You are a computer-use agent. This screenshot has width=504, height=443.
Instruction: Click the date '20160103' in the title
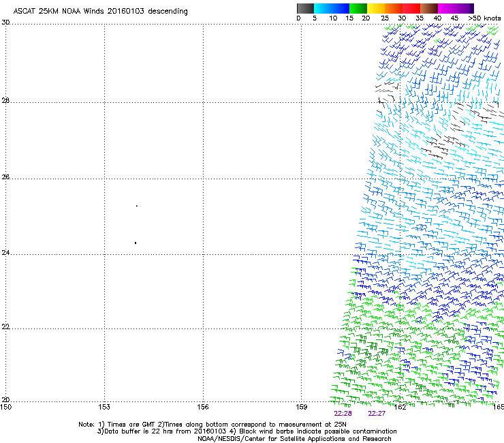(126, 11)
